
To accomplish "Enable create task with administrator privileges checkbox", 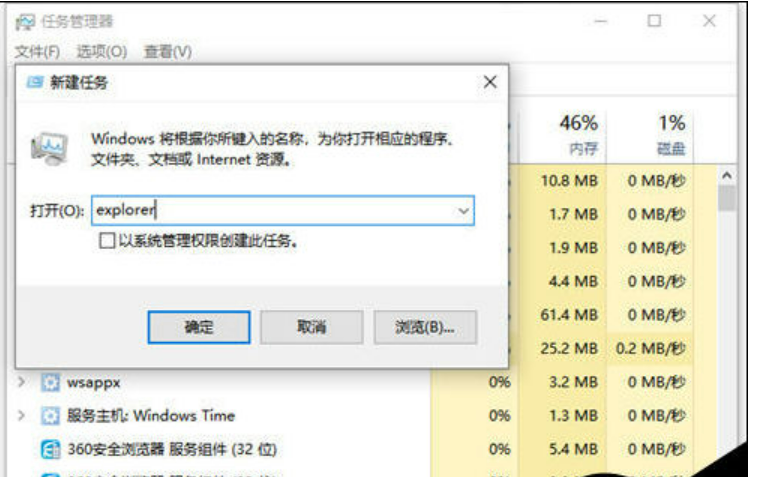I will point(107,241).
